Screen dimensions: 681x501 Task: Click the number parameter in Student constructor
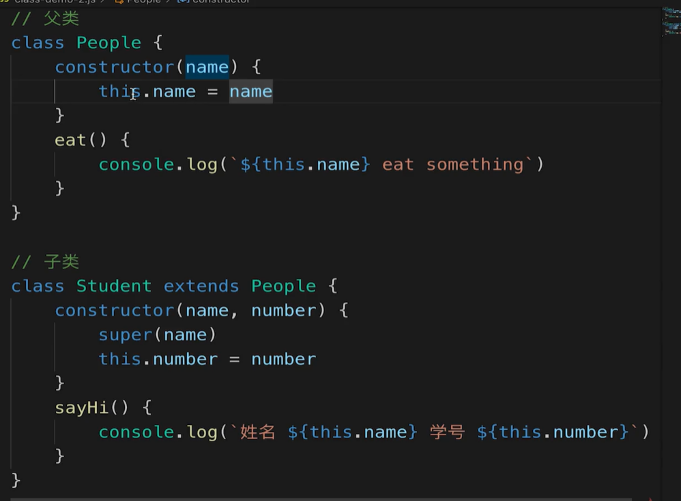[x=283, y=311]
